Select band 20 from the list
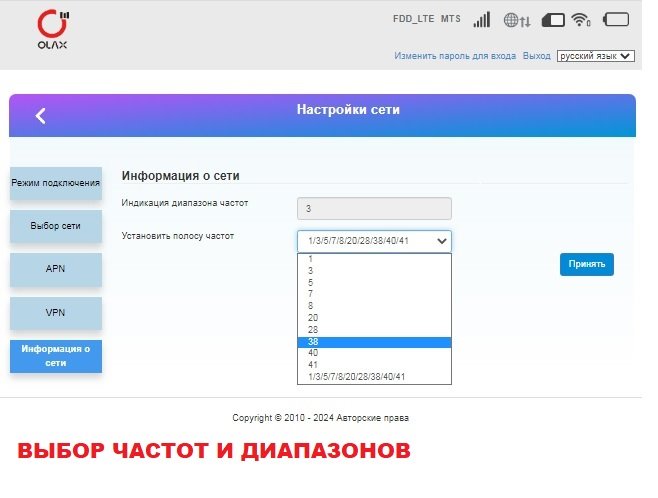 pos(374,318)
